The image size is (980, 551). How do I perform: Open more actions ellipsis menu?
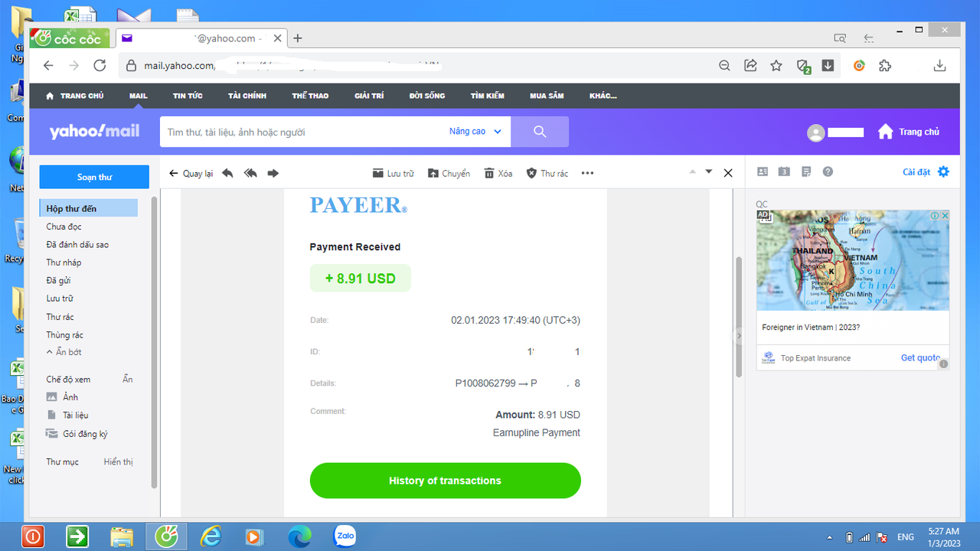(x=587, y=174)
